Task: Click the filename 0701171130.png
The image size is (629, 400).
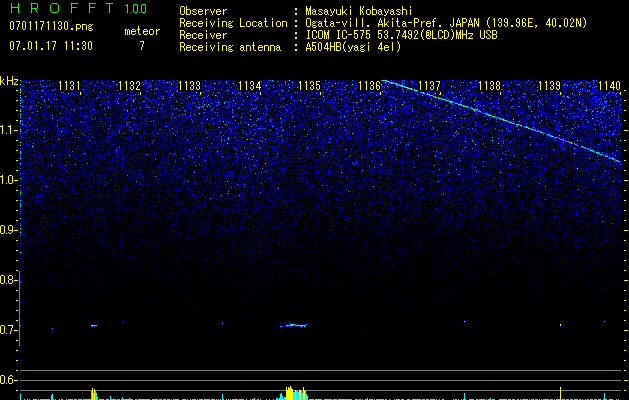Action: click(x=51, y=27)
